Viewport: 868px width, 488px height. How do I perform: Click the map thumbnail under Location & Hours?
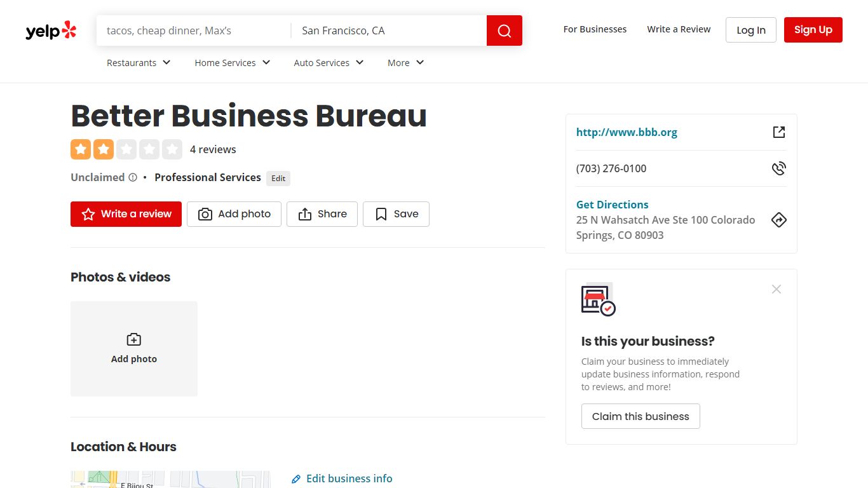[x=170, y=480]
